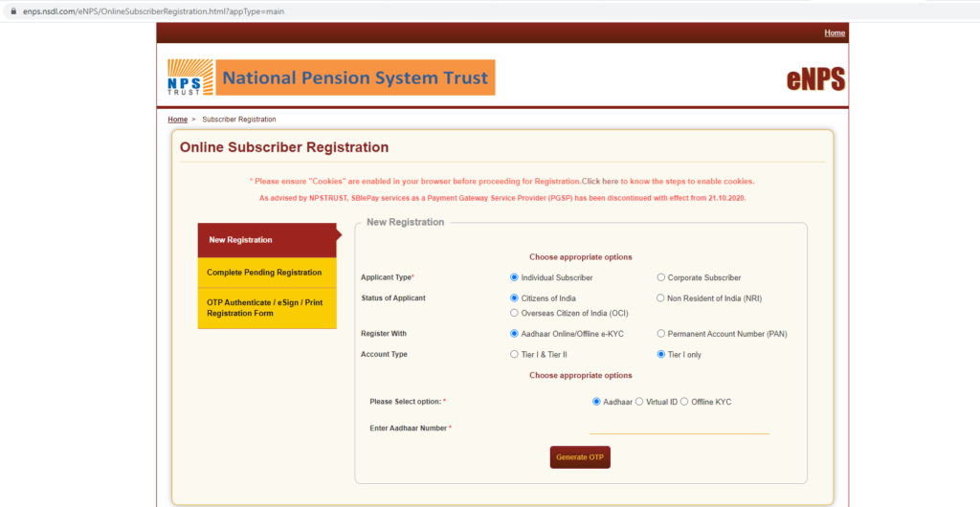Click the browser URL address text

click(x=153, y=11)
